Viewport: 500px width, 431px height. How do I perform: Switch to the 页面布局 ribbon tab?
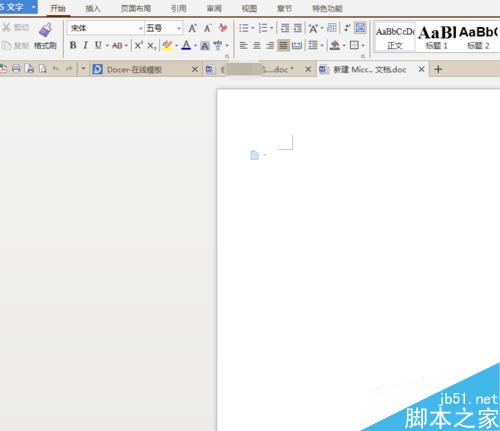pyautogui.click(x=136, y=8)
